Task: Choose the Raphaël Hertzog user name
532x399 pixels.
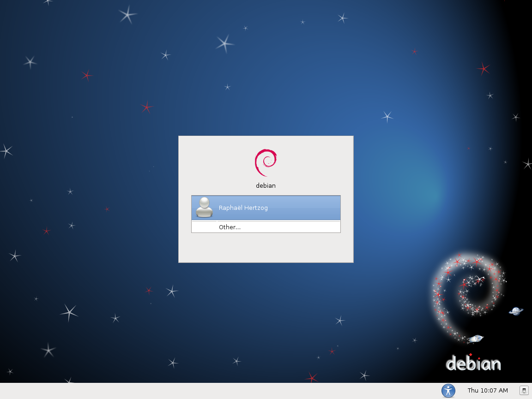Action: (243, 208)
